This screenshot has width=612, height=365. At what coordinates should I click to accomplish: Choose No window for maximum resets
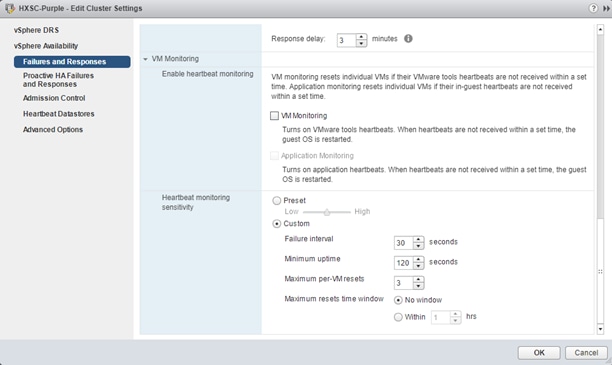398,300
